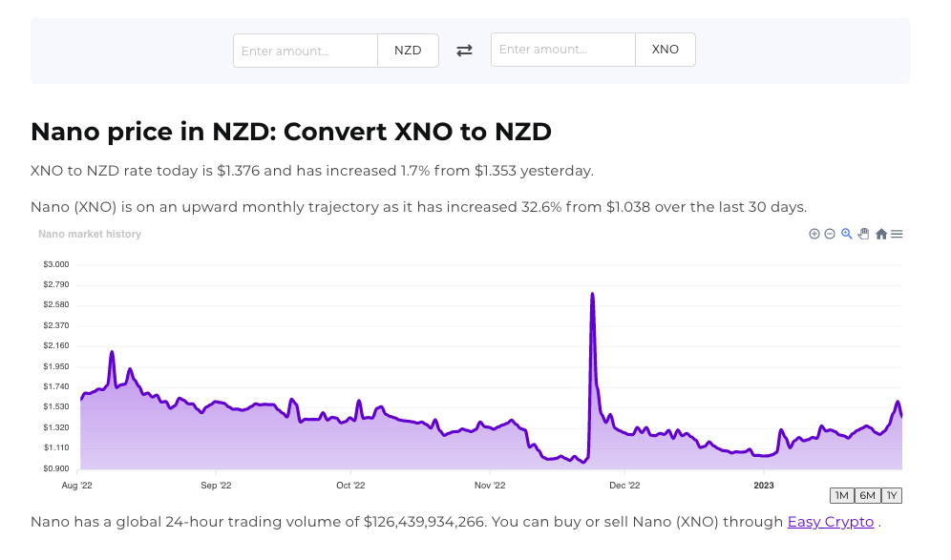Open the chart hamburger menu
Viewport: 951px width, 560px height.
897,234
